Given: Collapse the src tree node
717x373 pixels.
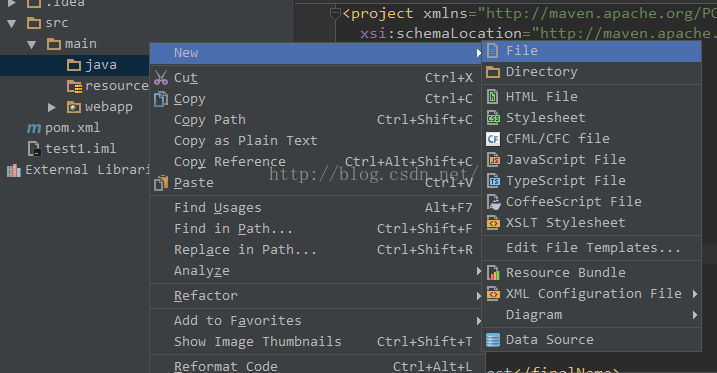Looking at the screenshot, I should [x=12, y=23].
